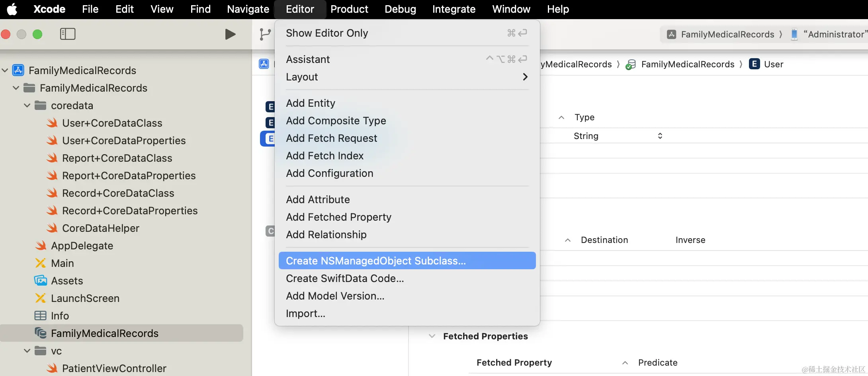
Task: Open User+CoreDataProperties Swift file
Action: [124, 141]
